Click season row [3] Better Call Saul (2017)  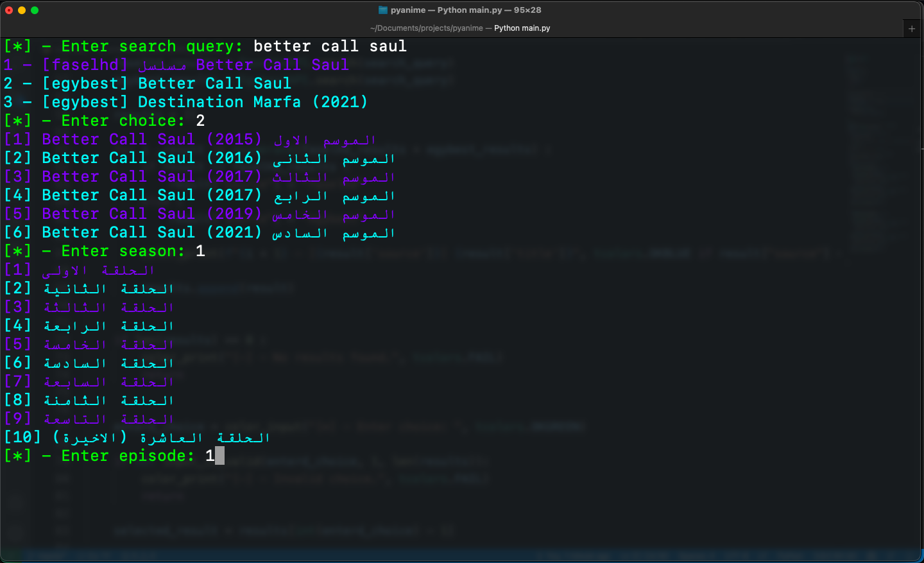(200, 177)
